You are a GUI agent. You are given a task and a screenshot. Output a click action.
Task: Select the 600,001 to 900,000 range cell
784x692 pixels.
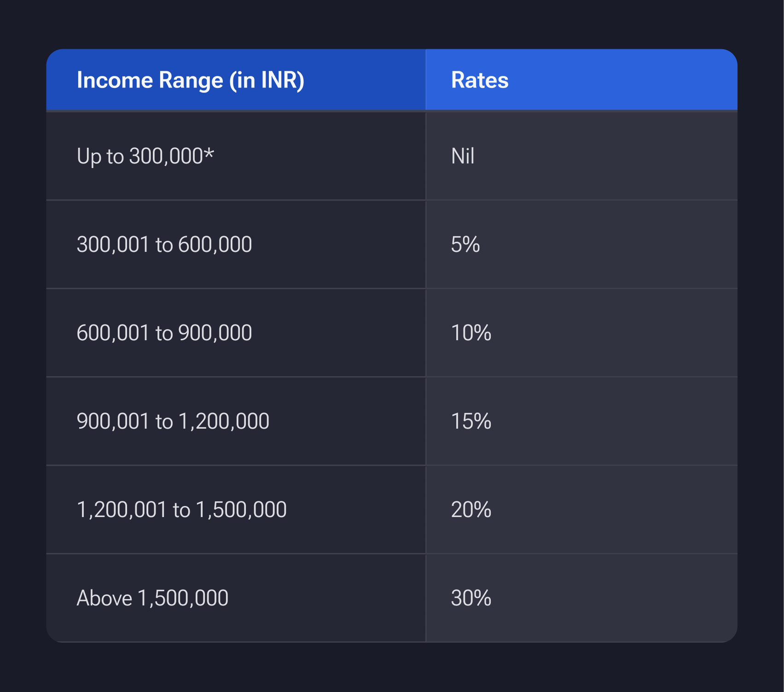click(x=164, y=333)
